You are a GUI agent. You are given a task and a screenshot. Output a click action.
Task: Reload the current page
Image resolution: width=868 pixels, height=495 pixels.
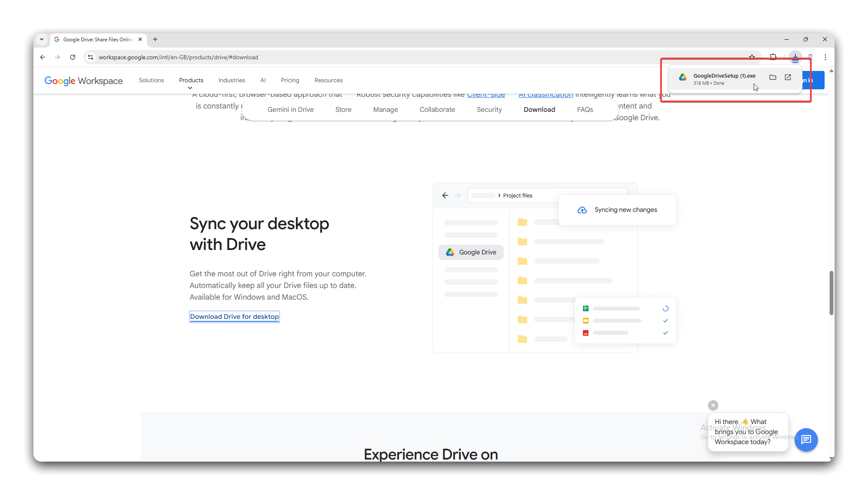73,57
